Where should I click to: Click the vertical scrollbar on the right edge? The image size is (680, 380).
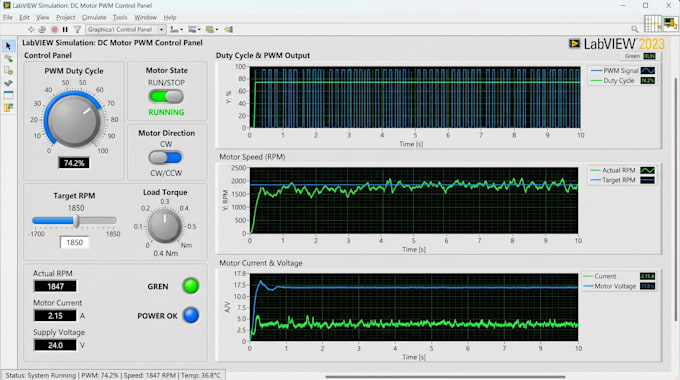pyautogui.click(x=675, y=200)
